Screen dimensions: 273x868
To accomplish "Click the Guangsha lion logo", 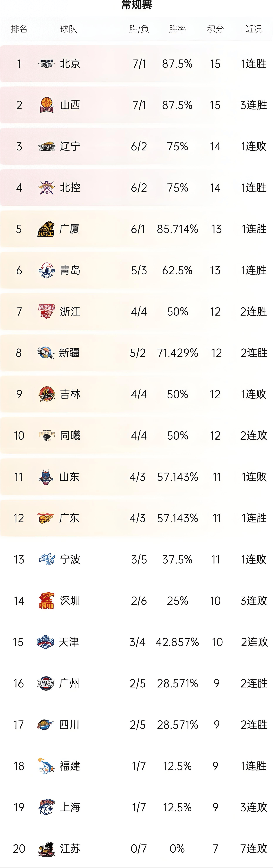I will tap(46, 229).
